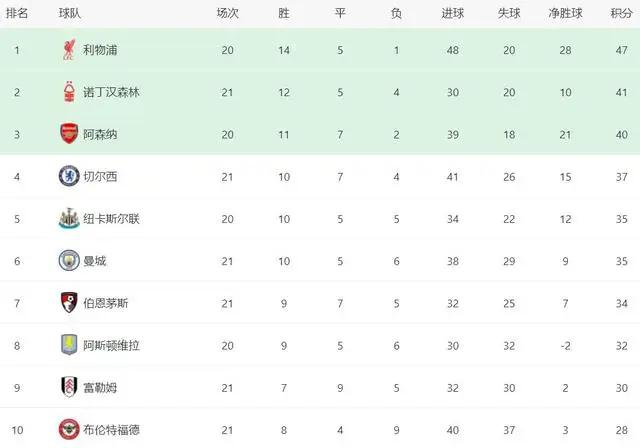The height and width of the screenshot is (448, 640).
Task: Open the 诺丁汉森林 team link
Action: (111, 91)
